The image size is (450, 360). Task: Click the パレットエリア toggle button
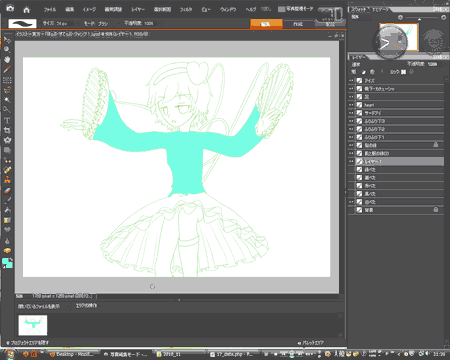click(310, 343)
